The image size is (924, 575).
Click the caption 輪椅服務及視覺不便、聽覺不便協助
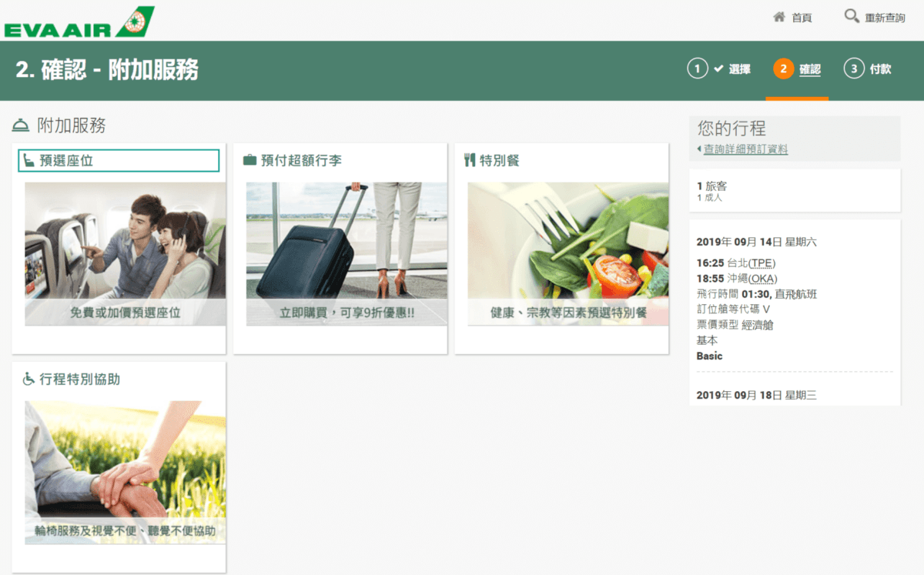pos(125,531)
